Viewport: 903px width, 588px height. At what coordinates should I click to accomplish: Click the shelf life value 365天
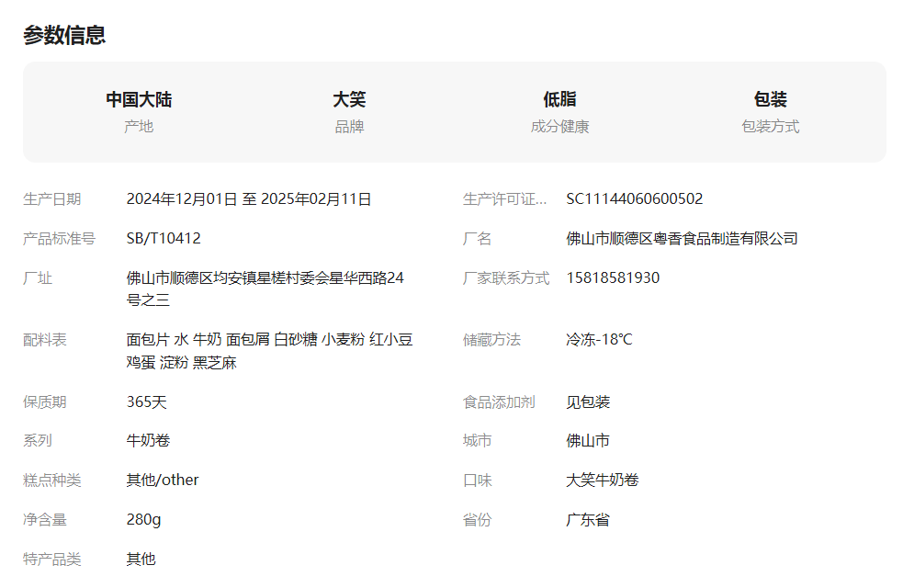pyautogui.click(x=147, y=402)
